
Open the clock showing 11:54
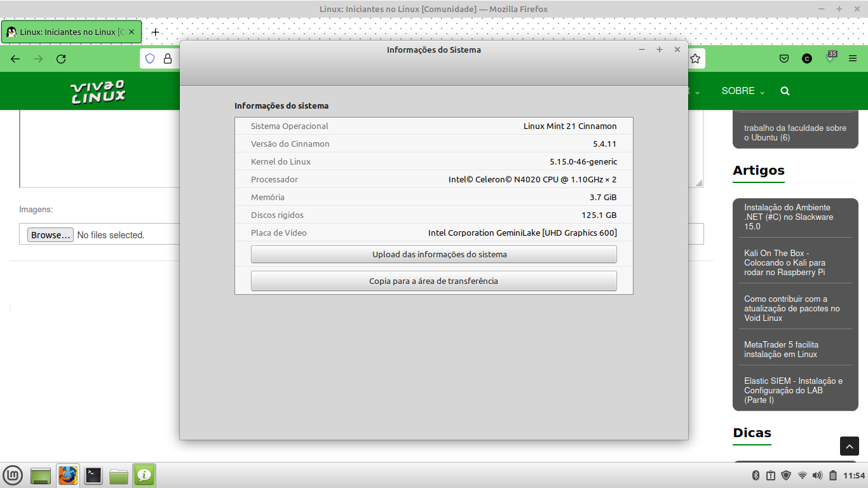click(854, 476)
